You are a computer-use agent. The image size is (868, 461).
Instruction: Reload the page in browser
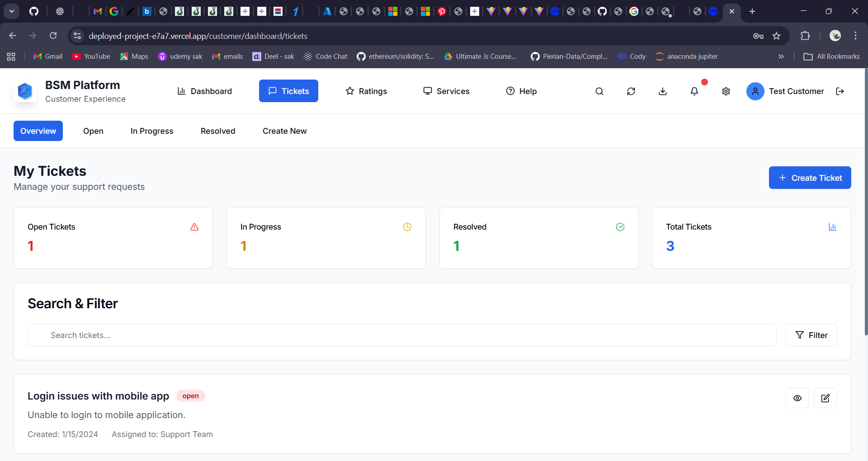(53, 36)
